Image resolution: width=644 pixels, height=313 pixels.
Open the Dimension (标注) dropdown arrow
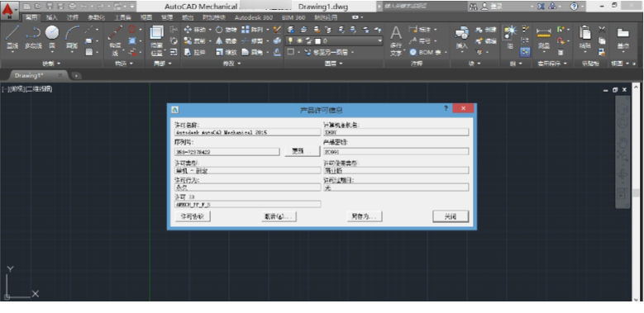(x=436, y=30)
